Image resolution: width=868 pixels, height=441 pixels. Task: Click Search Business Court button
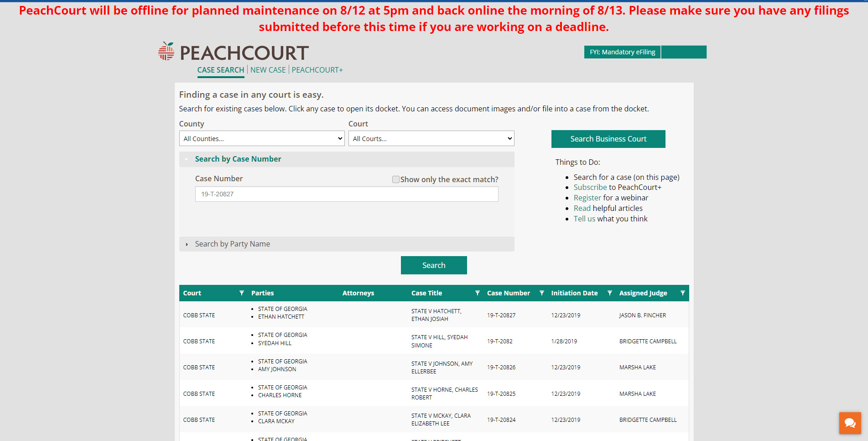pos(608,139)
